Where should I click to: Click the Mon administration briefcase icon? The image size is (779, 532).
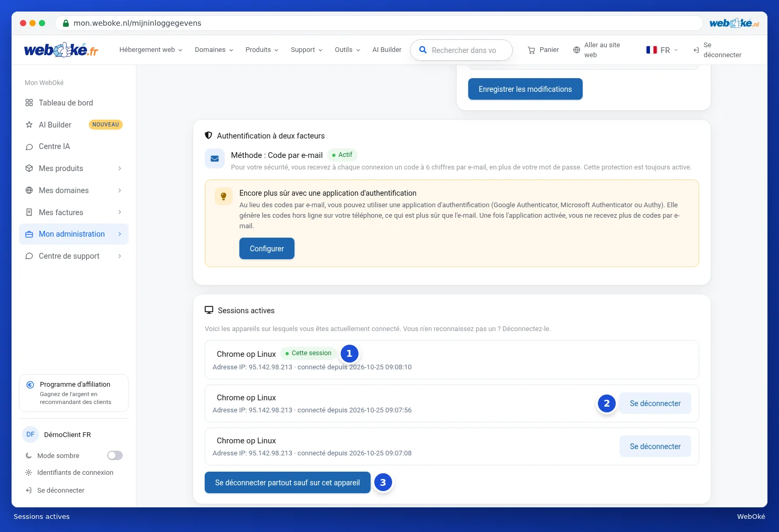pyautogui.click(x=29, y=234)
